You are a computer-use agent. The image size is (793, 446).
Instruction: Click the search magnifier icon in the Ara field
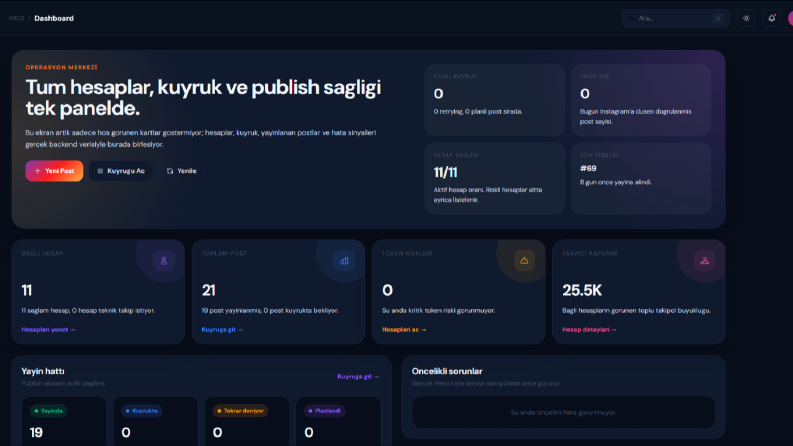(x=631, y=18)
